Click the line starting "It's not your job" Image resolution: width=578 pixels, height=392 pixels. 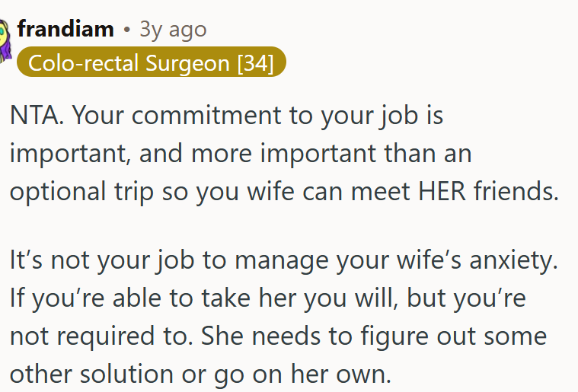pyautogui.click(x=283, y=261)
